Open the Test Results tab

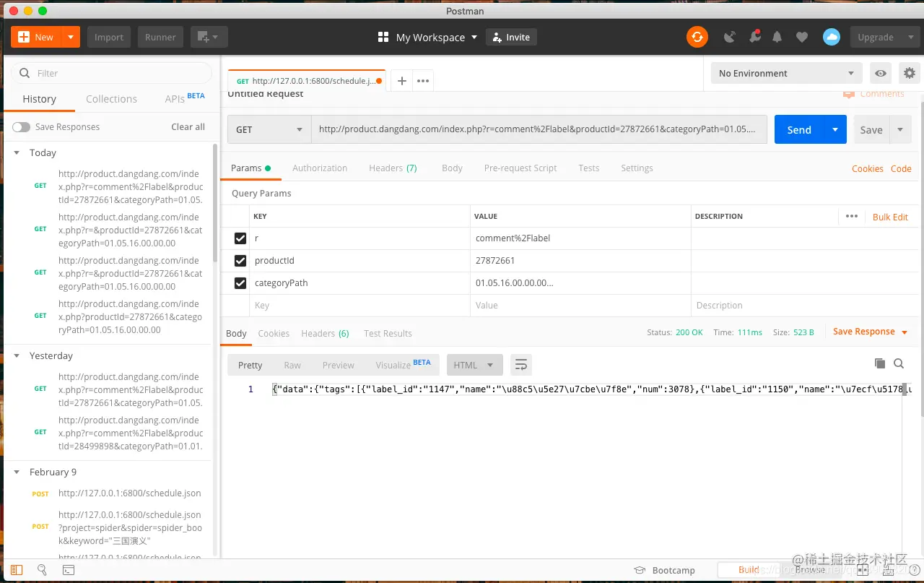[388, 333]
